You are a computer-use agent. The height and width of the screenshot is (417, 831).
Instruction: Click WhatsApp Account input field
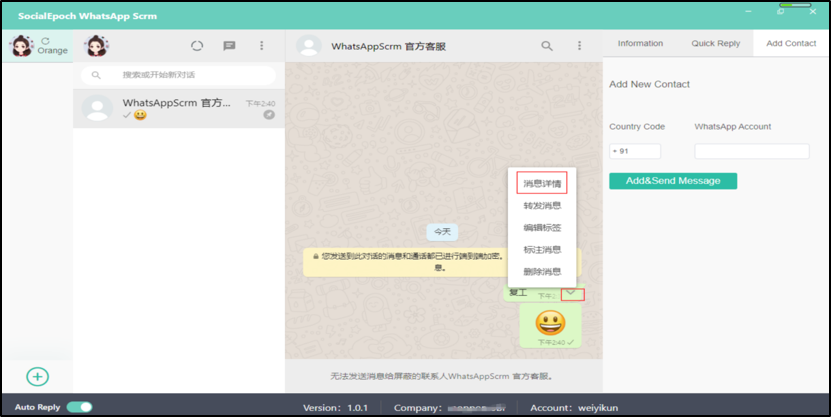click(752, 151)
